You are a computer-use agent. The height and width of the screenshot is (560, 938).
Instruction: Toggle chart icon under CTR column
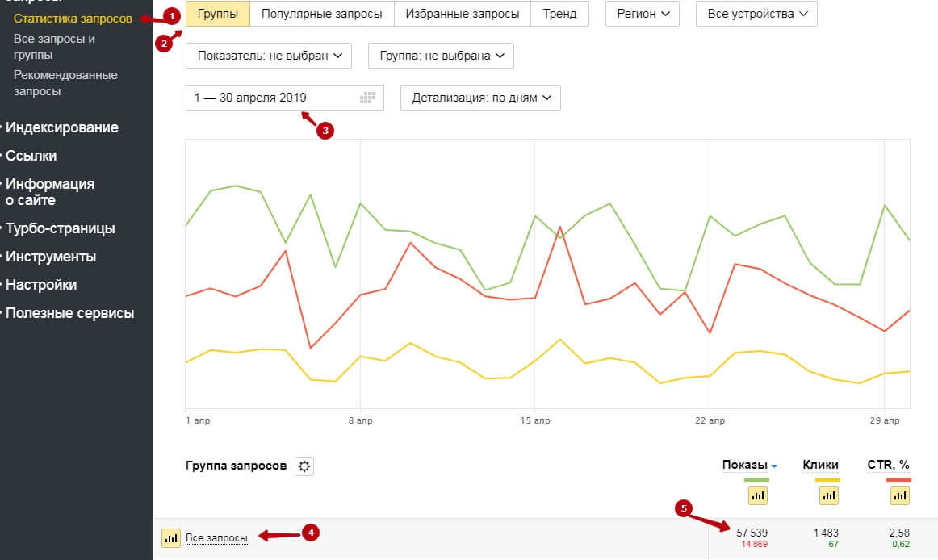coord(900,495)
